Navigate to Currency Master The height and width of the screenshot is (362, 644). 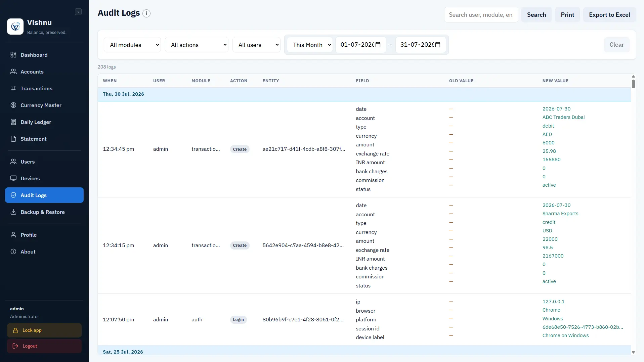click(44, 105)
